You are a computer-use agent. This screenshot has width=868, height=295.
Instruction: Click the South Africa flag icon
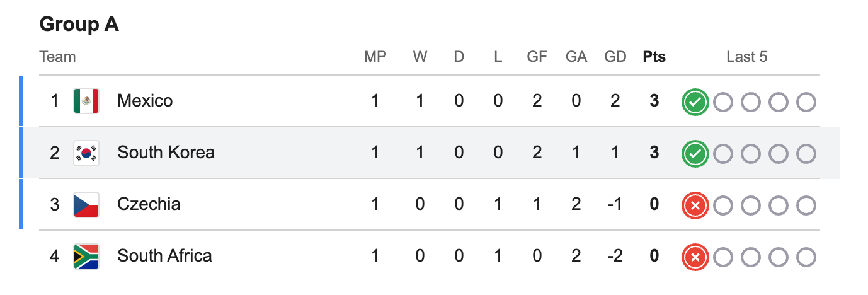pos(86,256)
